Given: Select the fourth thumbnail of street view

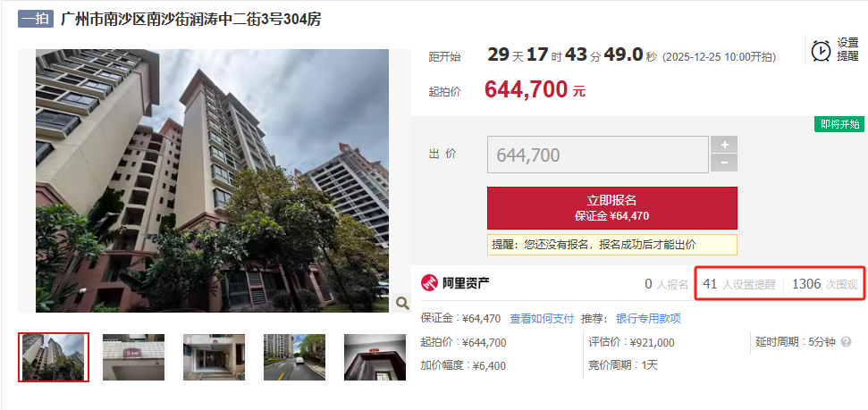Looking at the screenshot, I should [x=294, y=357].
